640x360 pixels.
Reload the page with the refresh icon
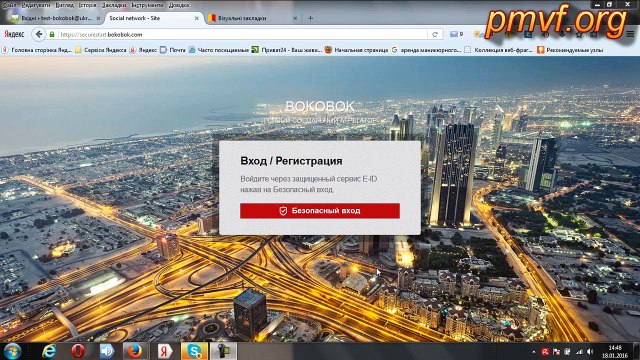[435, 34]
